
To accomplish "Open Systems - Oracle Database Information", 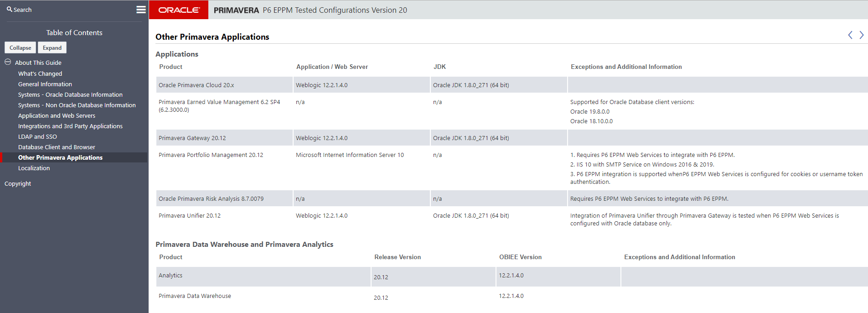I will pyautogui.click(x=70, y=94).
